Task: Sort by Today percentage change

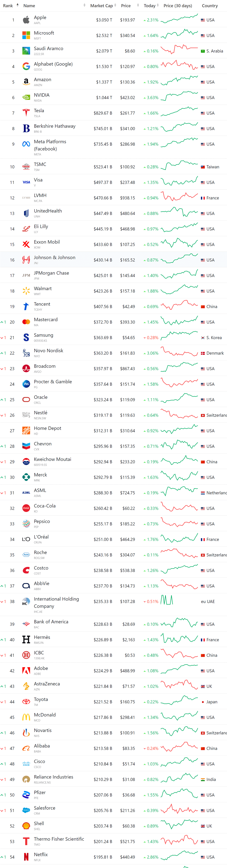Action: point(150,6)
